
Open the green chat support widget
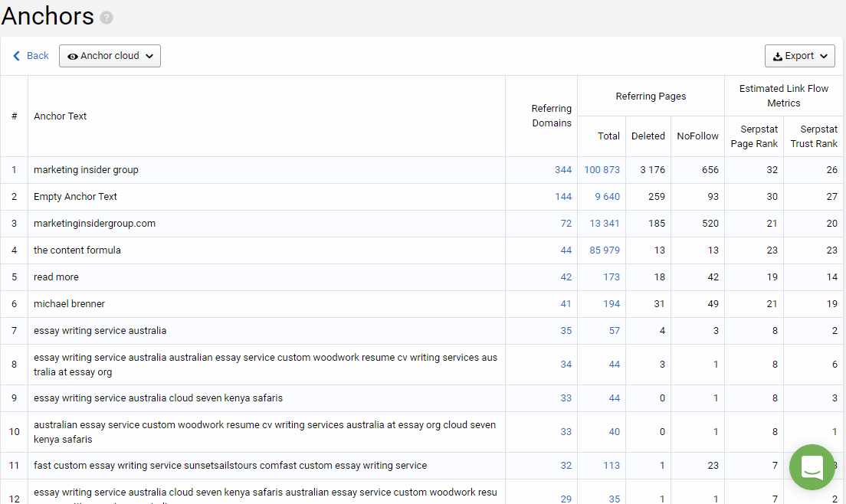[x=812, y=466]
